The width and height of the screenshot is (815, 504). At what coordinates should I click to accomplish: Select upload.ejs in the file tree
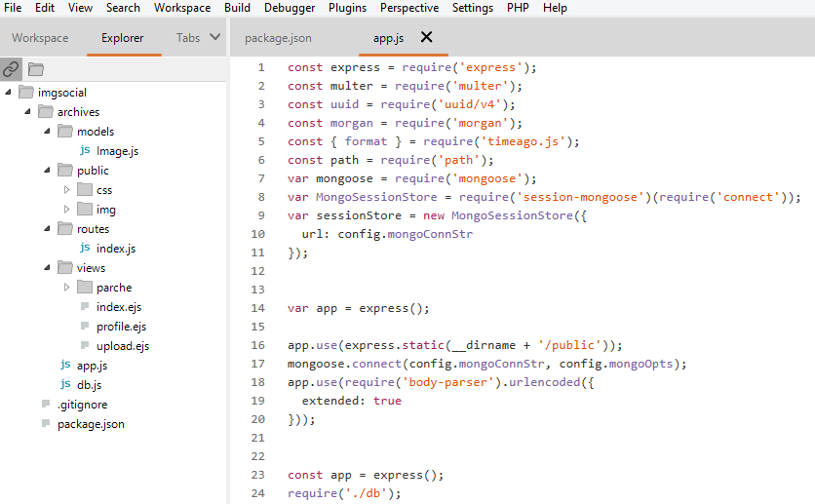123,345
